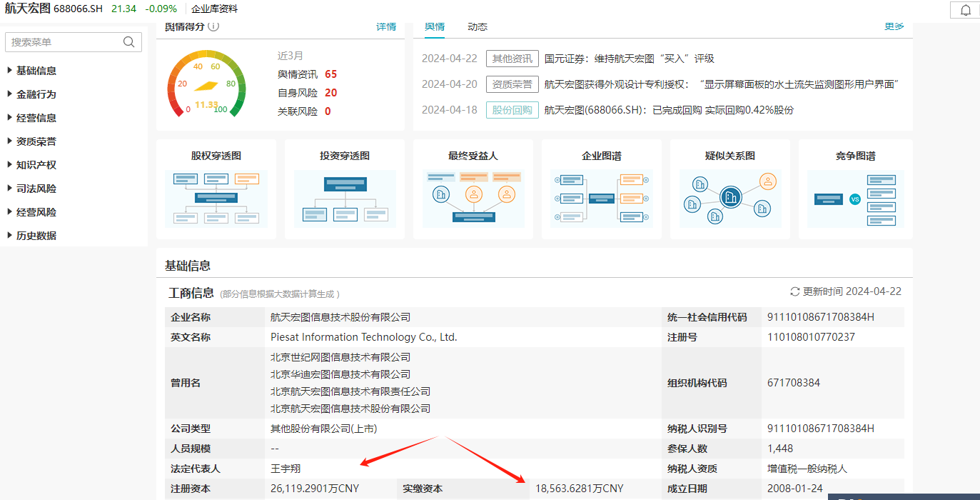The height and width of the screenshot is (500, 980).
Task: Expand the 基础信息 menu
Action: coord(36,71)
